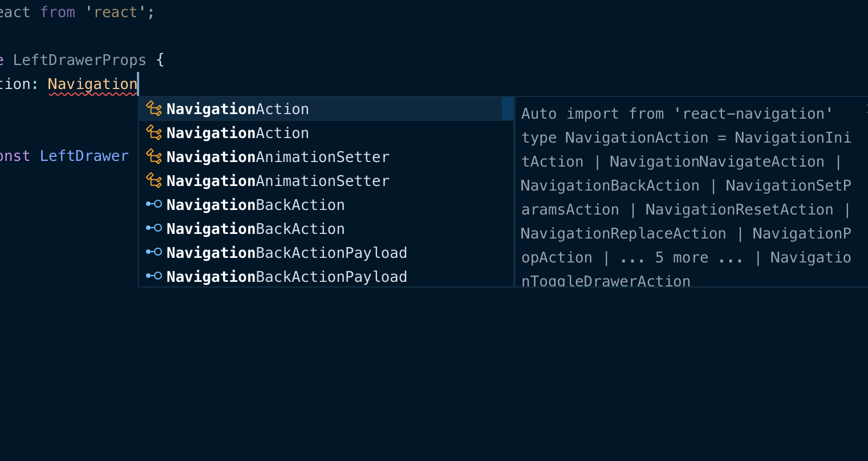Click the icon on the last NavigationBackActionPayload entry
The width and height of the screenshot is (868, 461).
(x=154, y=276)
